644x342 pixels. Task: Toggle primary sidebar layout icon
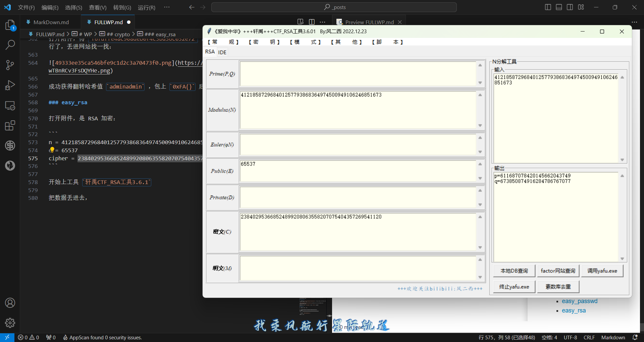(x=548, y=7)
